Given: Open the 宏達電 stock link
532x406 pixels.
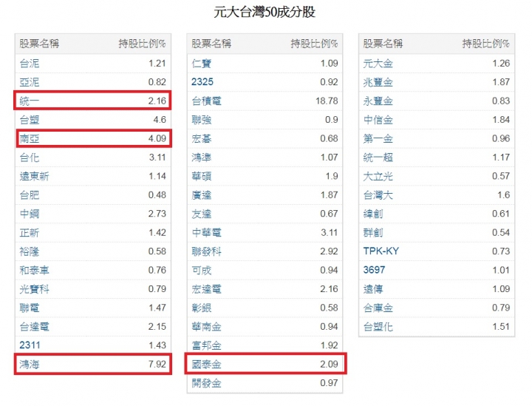Looking at the screenshot, I should tap(206, 289).
